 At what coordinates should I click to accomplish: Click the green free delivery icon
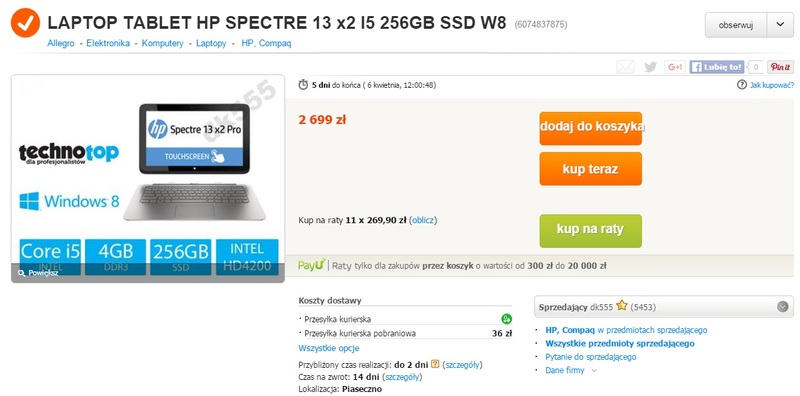pos(506,319)
